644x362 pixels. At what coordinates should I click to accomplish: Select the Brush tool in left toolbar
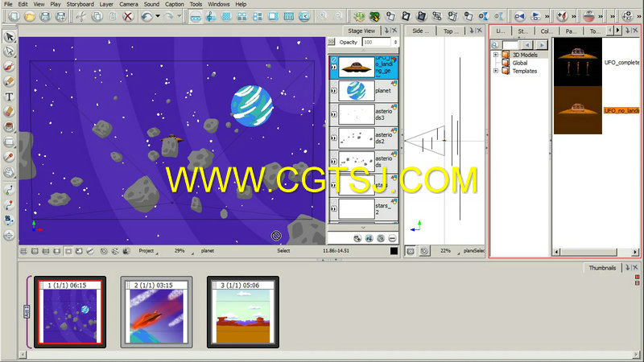point(9,67)
